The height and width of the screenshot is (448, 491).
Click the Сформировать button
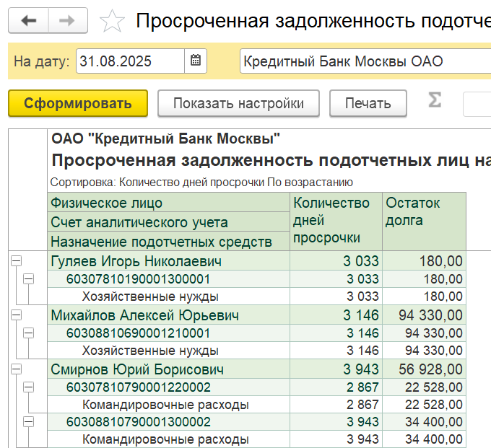click(78, 103)
